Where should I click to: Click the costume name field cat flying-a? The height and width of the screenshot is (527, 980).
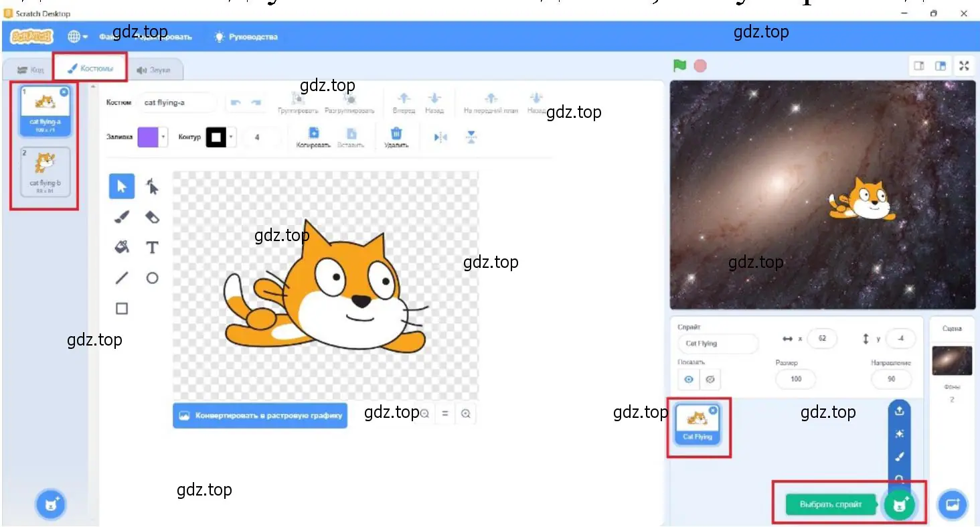(x=177, y=102)
